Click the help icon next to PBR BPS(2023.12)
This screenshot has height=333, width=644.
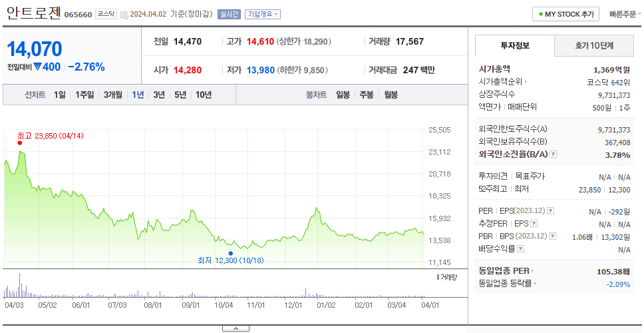coord(553,236)
